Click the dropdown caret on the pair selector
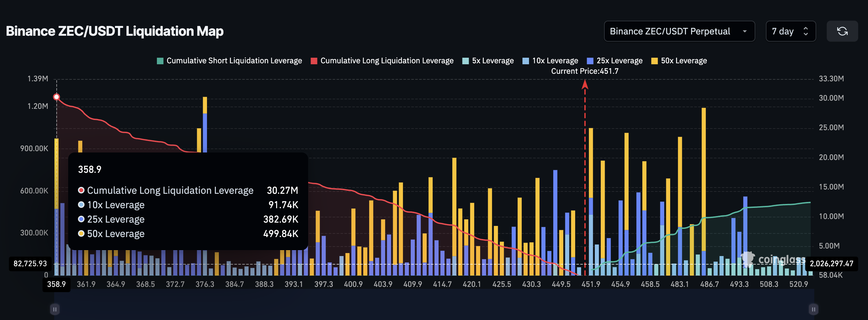This screenshot has height=320, width=868. click(x=745, y=31)
